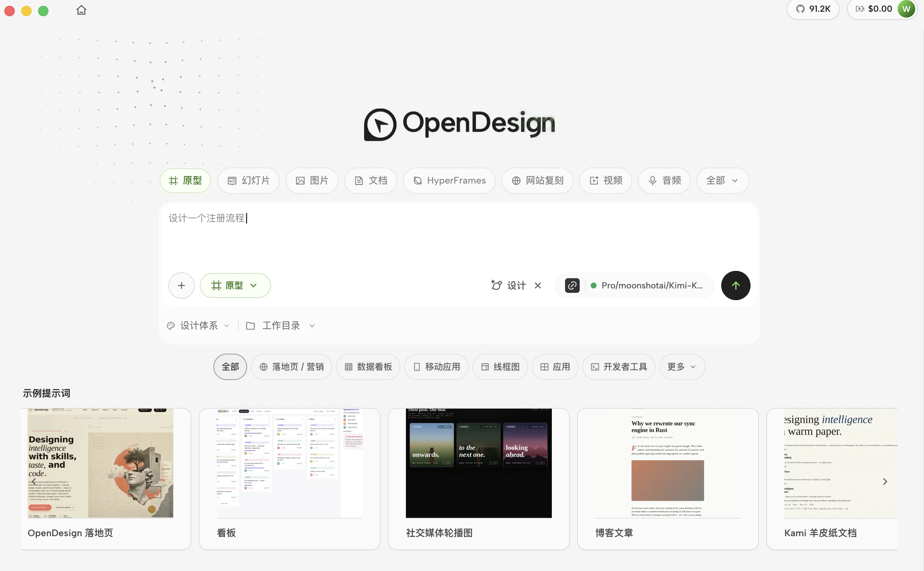Click the 社交媒体轮播图 card title

439,533
